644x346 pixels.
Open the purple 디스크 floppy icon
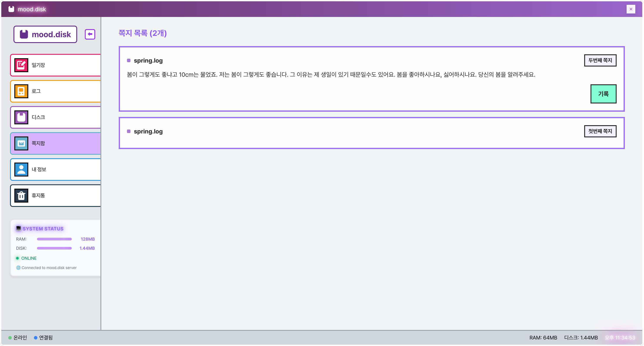click(21, 117)
